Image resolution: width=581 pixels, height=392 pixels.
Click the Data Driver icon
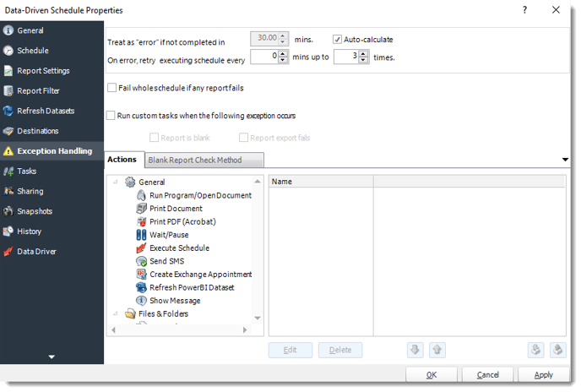(8, 252)
